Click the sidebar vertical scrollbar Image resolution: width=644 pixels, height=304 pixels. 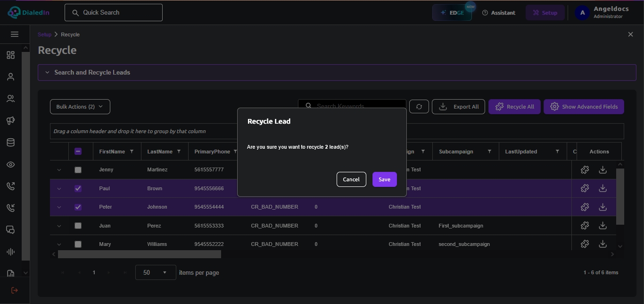point(26,156)
